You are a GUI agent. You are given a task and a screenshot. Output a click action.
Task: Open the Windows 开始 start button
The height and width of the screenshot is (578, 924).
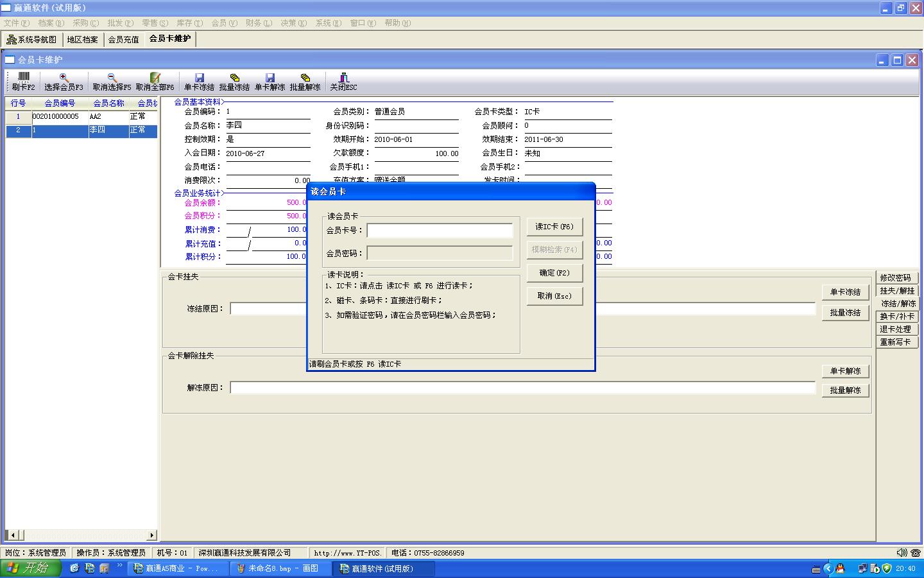[30, 568]
